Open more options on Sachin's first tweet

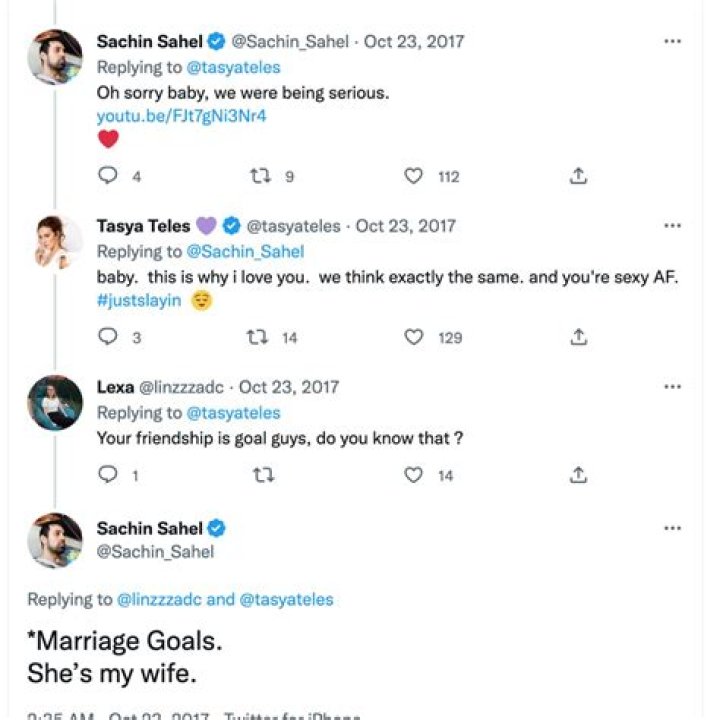click(673, 42)
